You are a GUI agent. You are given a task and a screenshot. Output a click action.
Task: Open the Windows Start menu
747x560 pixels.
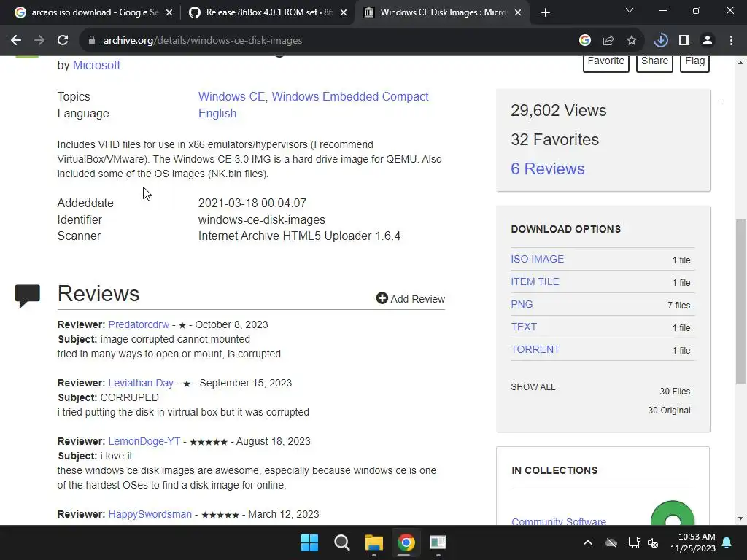point(309,542)
